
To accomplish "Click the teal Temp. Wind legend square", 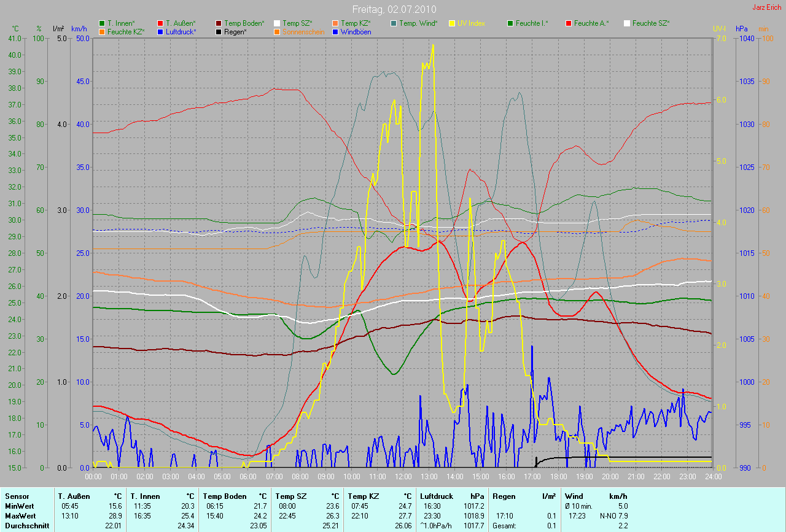I will [x=394, y=23].
